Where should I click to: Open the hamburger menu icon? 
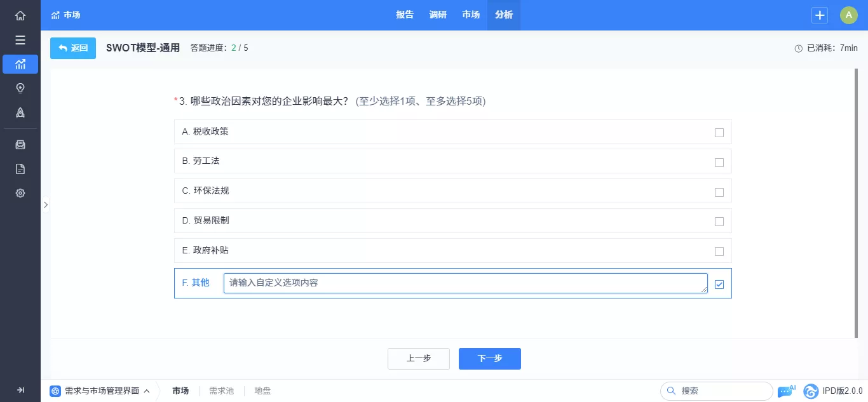[20, 40]
